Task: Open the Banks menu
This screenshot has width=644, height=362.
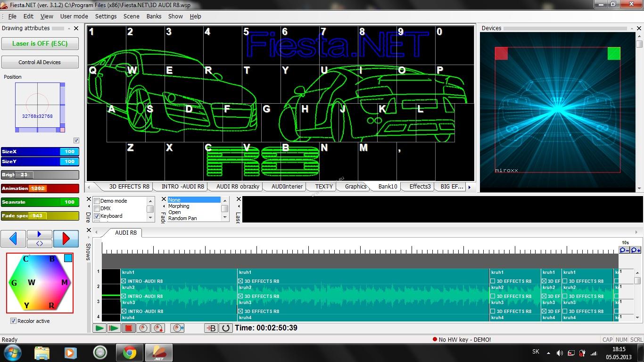Action: pos(154,16)
